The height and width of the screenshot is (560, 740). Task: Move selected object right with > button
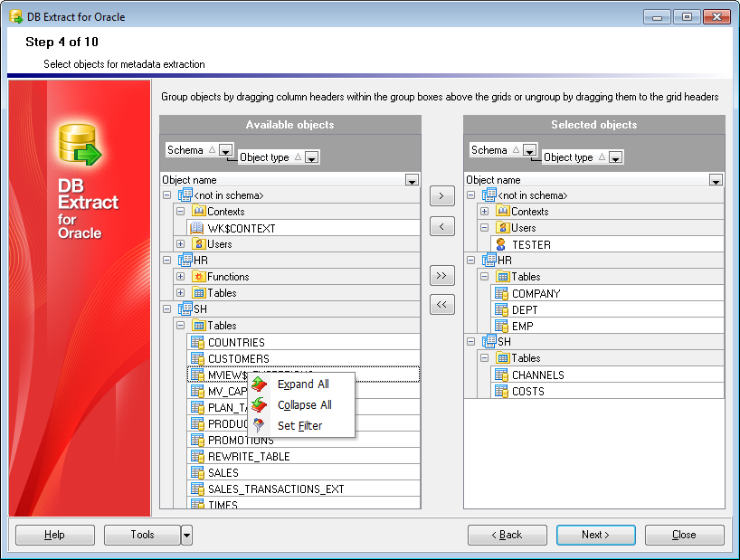441,195
